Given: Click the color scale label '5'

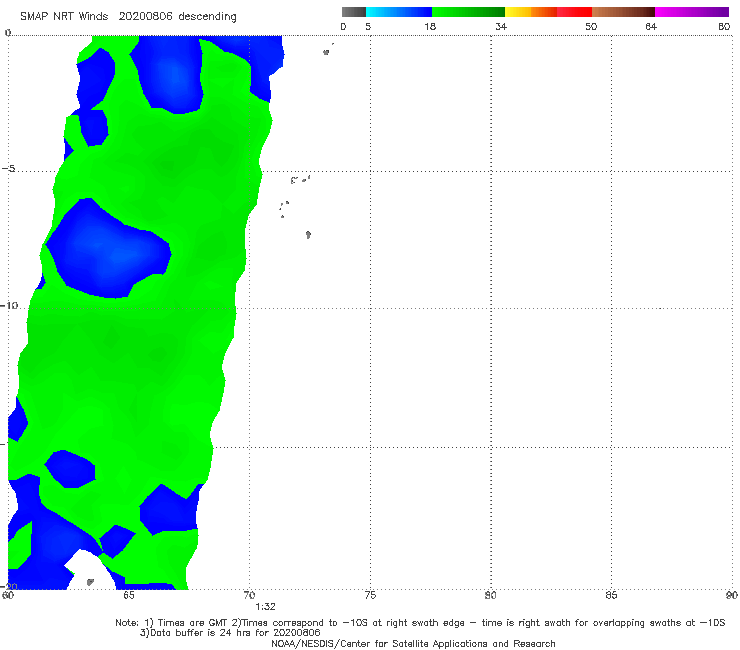Looking at the screenshot, I should point(368,27).
